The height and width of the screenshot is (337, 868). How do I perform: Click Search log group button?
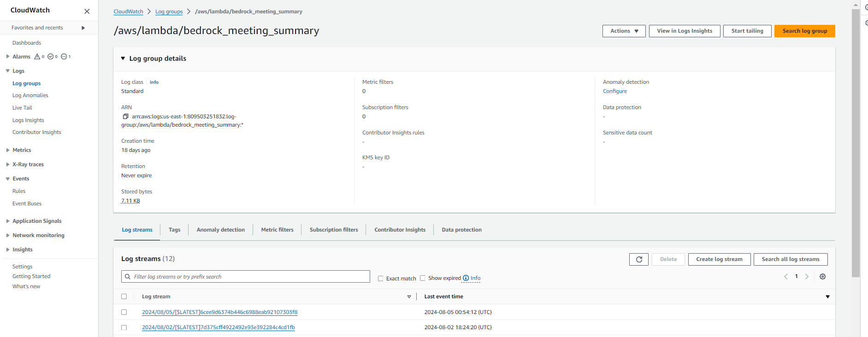[805, 31]
